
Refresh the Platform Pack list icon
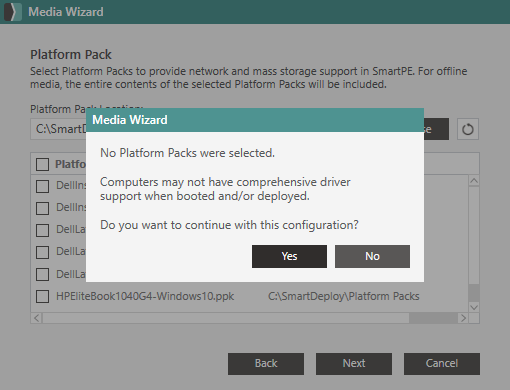[468, 129]
